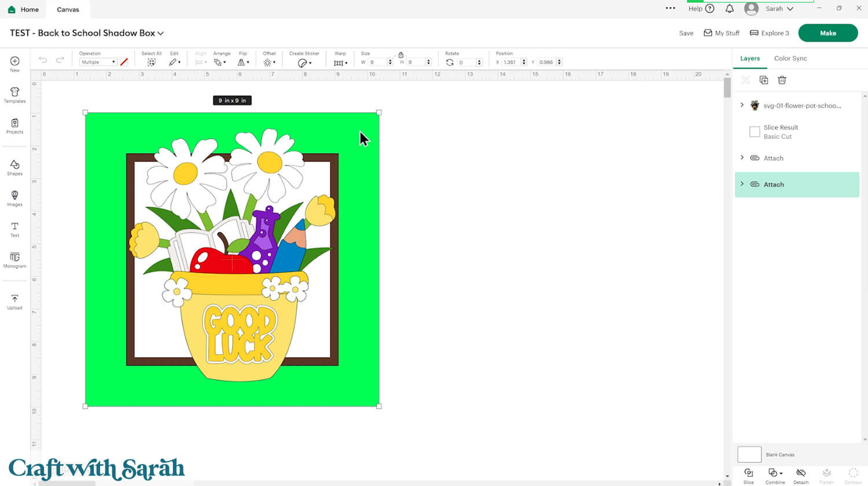Open the three-dot more options menu
Screen dimensions: 868x486
(x=671, y=8)
